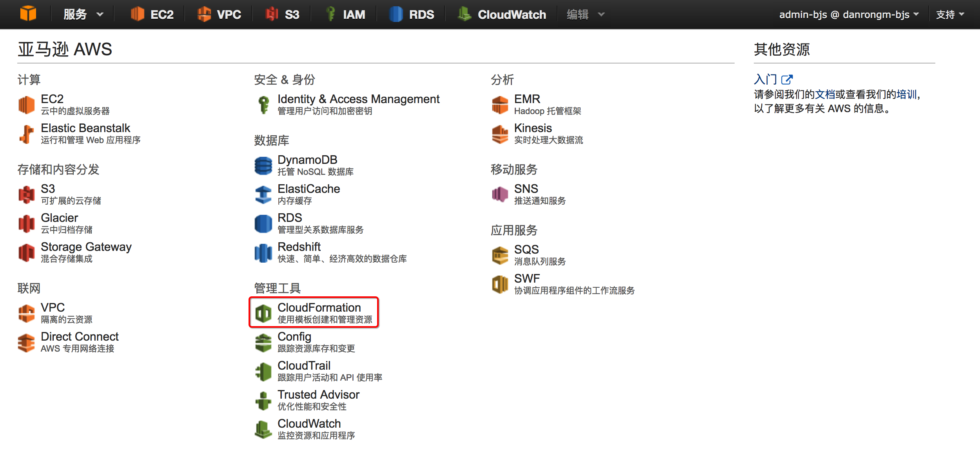This screenshot has width=980, height=450.
Task: Open the 支持 support dropdown
Action: coord(950,15)
